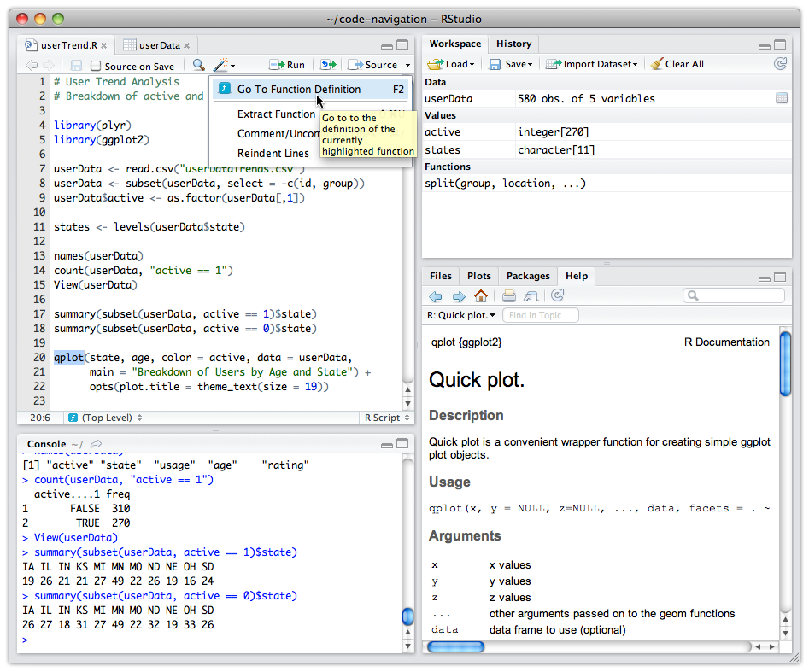Click the Find/Replace magnifying glass icon
Screen dimensions: 809x672
click(198, 65)
